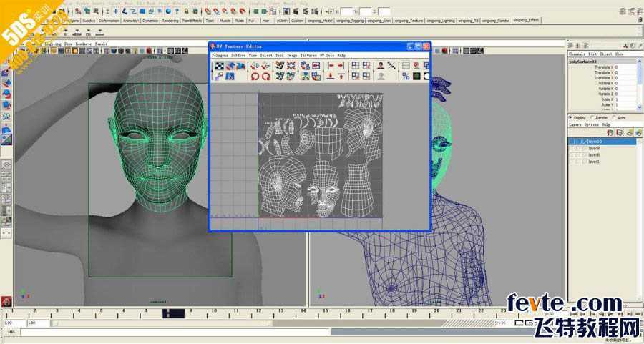Open the Channels menu in Channel Box

click(577, 54)
